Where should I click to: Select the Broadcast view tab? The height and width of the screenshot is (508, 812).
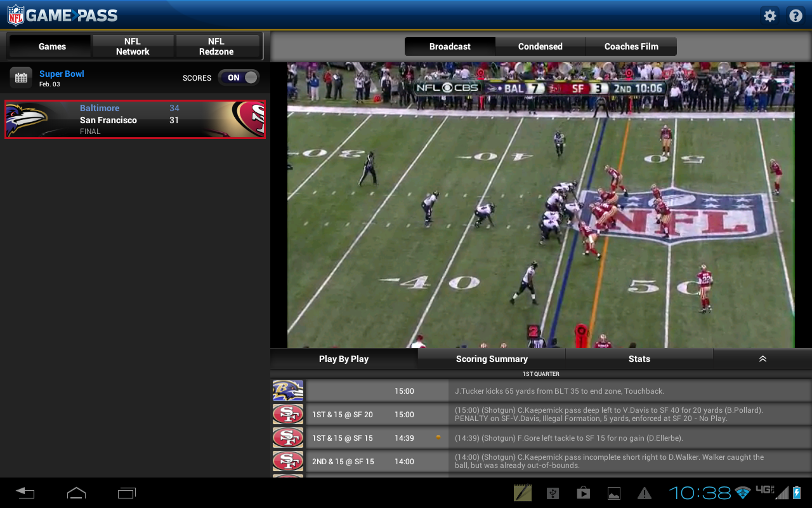pos(450,46)
